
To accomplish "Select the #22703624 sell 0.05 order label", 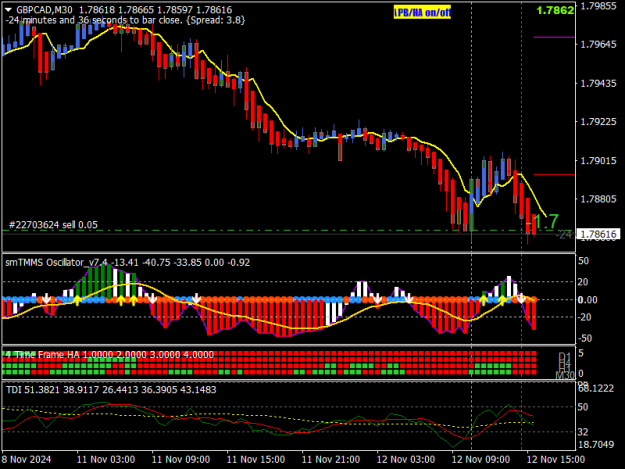I will click(53, 225).
